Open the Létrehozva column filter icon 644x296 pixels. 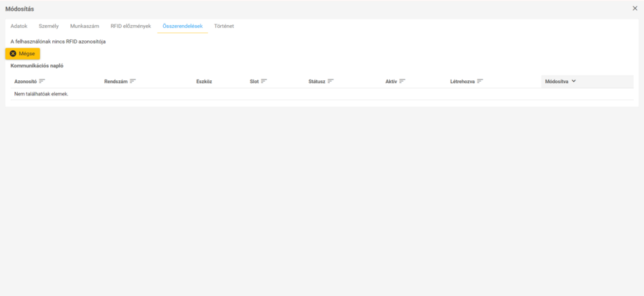(480, 82)
